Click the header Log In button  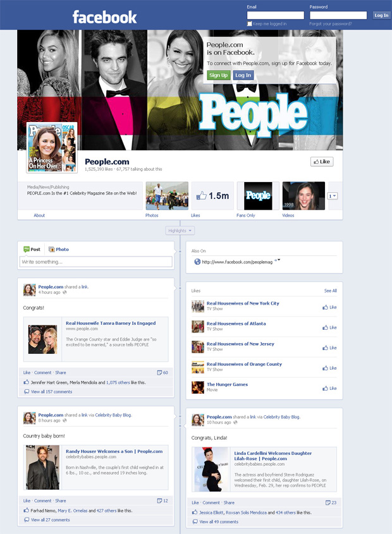[x=381, y=15]
